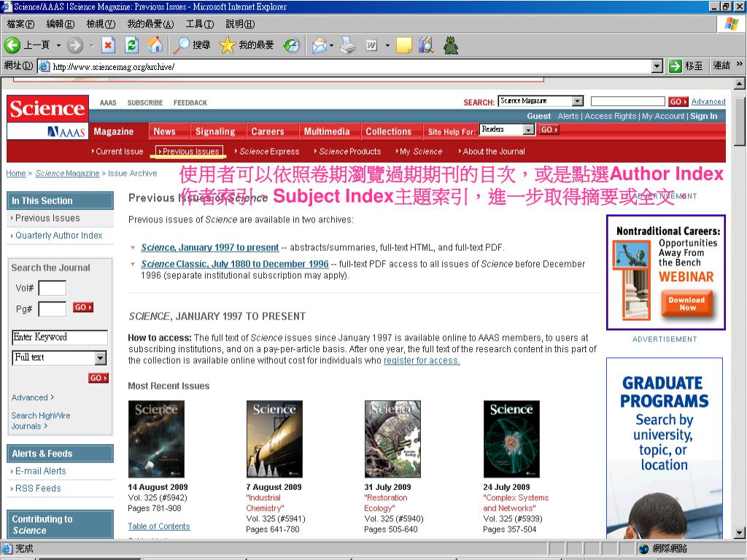This screenshot has height=560, width=747.
Task: Click the Vol# input field
Action: (52, 288)
